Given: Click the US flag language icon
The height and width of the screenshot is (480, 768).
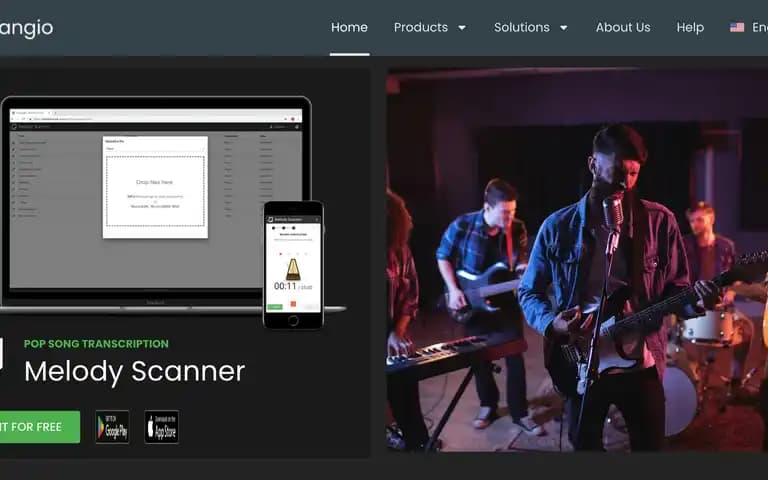Looking at the screenshot, I should coord(737,27).
